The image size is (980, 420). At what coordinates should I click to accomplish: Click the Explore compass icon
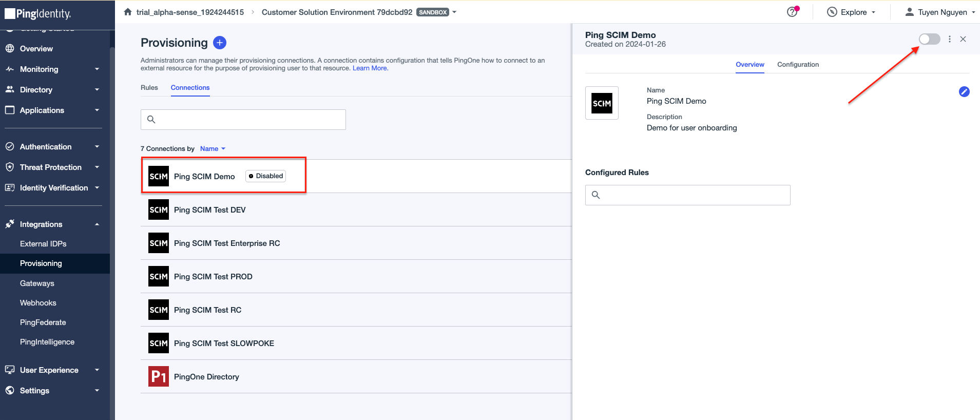(832, 12)
